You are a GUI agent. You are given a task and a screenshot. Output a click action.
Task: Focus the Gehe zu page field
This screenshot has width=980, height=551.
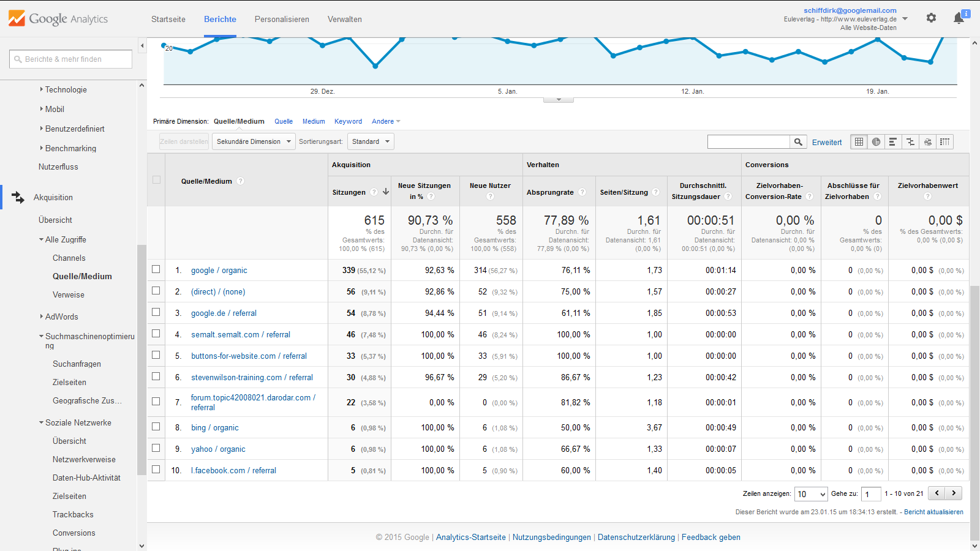pyautogui.click(x=871, y=494)
